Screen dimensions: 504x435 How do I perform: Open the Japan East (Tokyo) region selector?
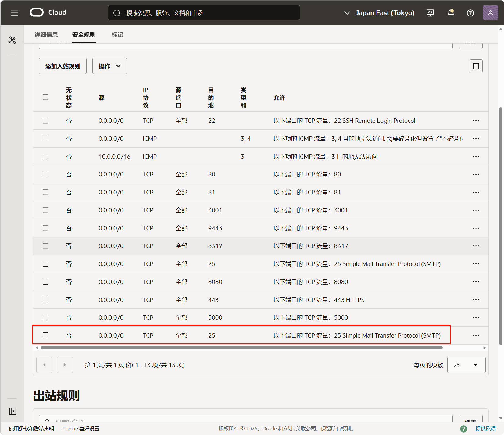pos(379,13)
